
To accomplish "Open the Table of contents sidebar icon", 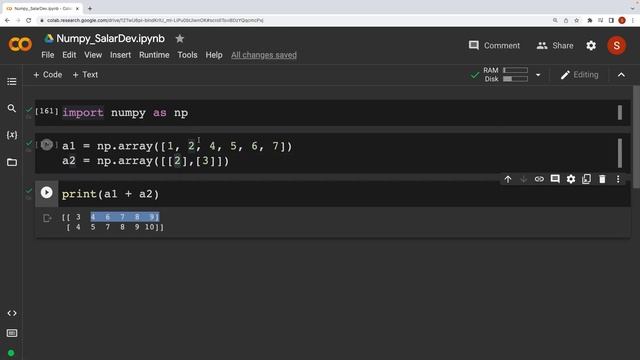I will pyautogui.click(x=12, y=82).
